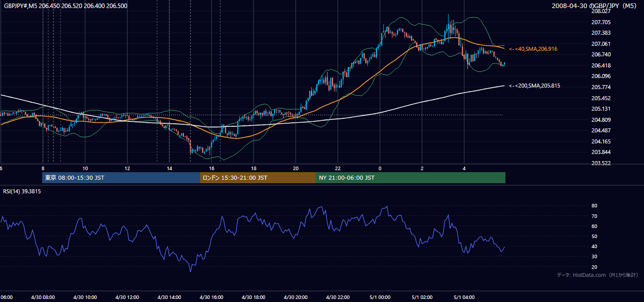Click hour tick 8 under price chart
Screen dimensions: 644x302
43,168
